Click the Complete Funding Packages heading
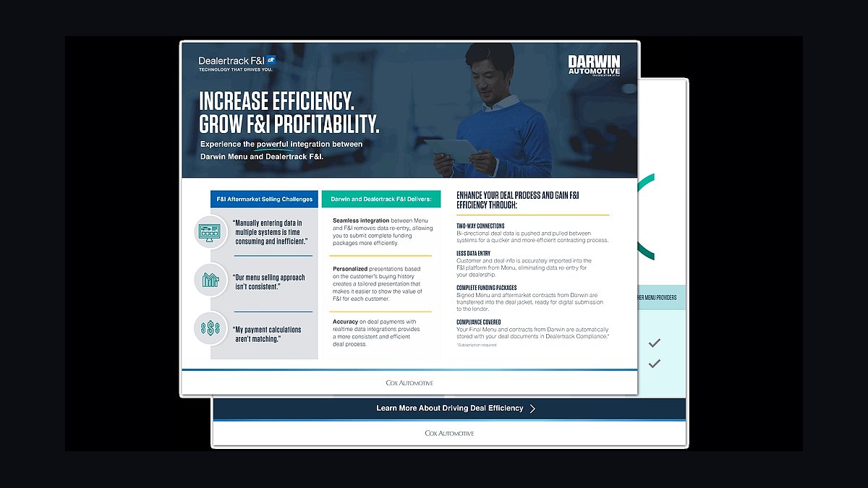 click(488, 288)
